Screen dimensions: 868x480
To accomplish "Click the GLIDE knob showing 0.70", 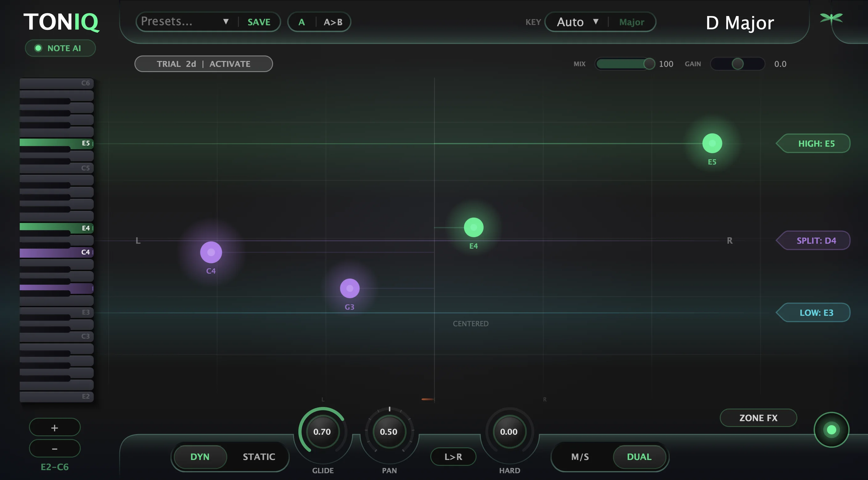I will tap(322, 432).
